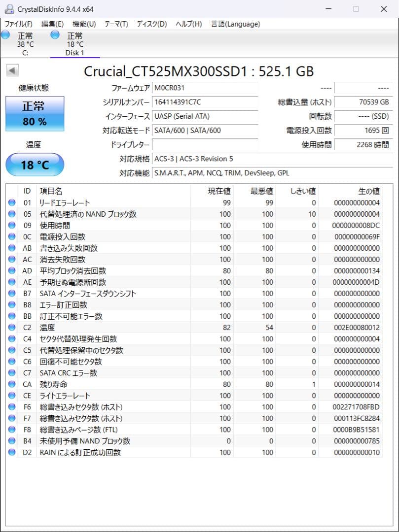Click the status orb of row F6 総書き込みセクタ数
Viewport: 399px width, 532px height.
12,407
